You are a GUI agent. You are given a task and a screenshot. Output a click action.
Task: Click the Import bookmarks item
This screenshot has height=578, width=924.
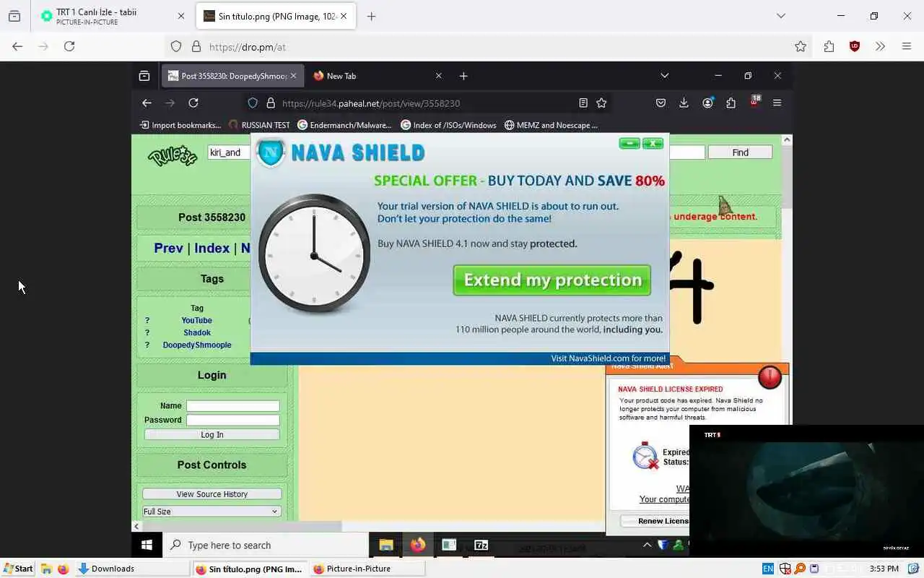[180, 125]
